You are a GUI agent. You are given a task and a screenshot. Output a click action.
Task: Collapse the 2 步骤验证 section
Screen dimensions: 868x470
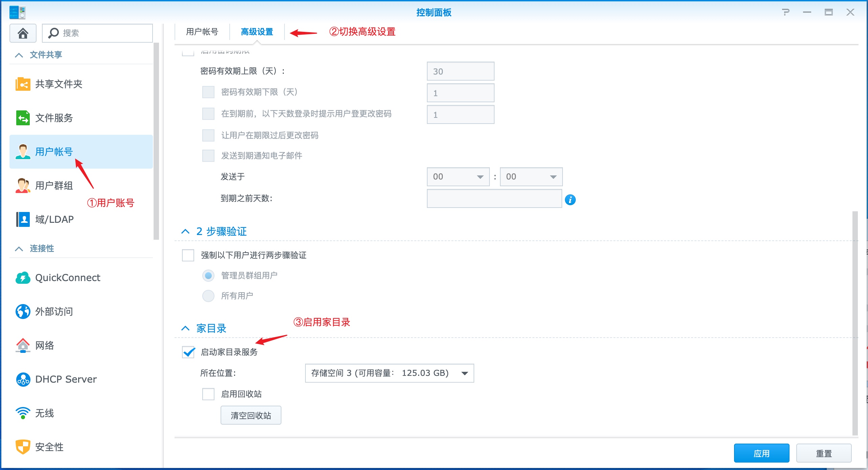[185, 231]
